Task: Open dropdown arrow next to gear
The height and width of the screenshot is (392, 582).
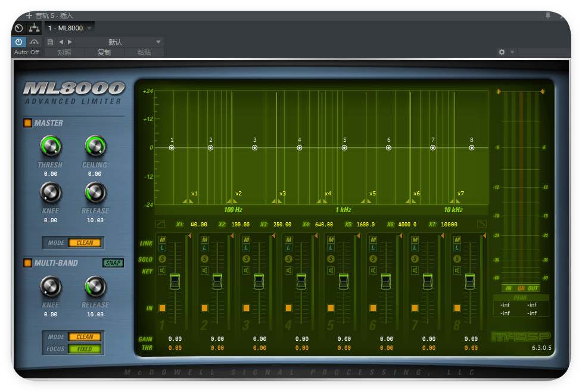Action: (x=512, y=52)
